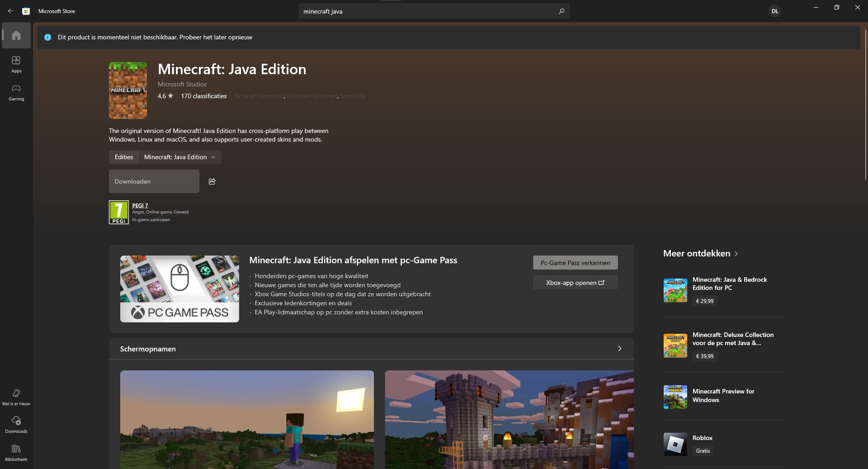The height and width of the screenshot is (469, 868).
Task: Open the castle tower screenshot thumbnail
Action: 509,420
